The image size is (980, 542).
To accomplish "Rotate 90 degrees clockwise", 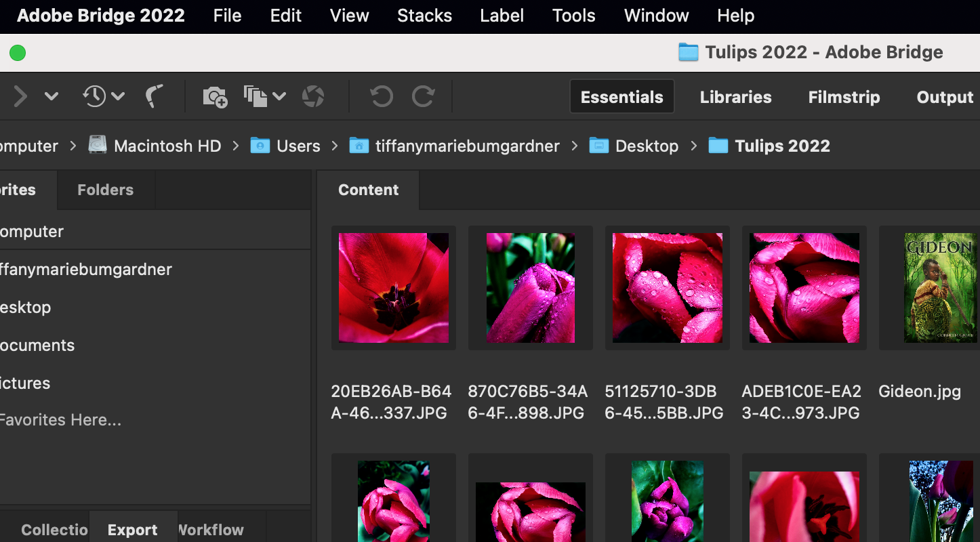I will pyautogui.click(x=424, y=96).
